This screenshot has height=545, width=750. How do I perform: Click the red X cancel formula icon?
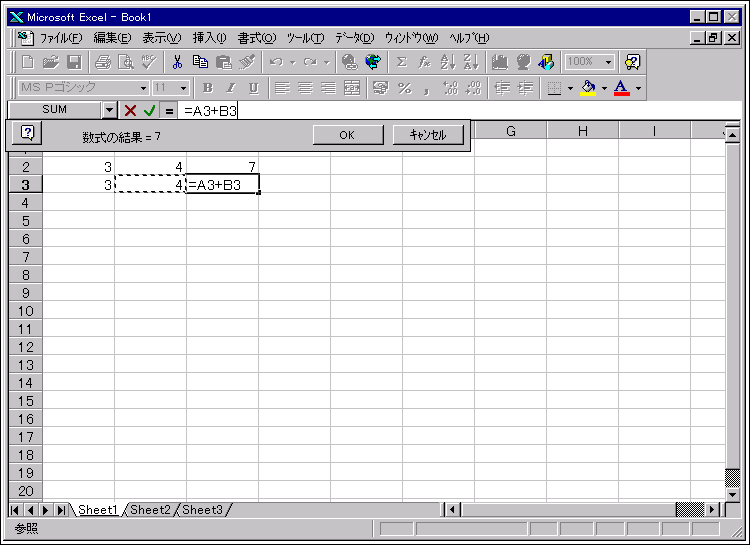pos(130,110)
